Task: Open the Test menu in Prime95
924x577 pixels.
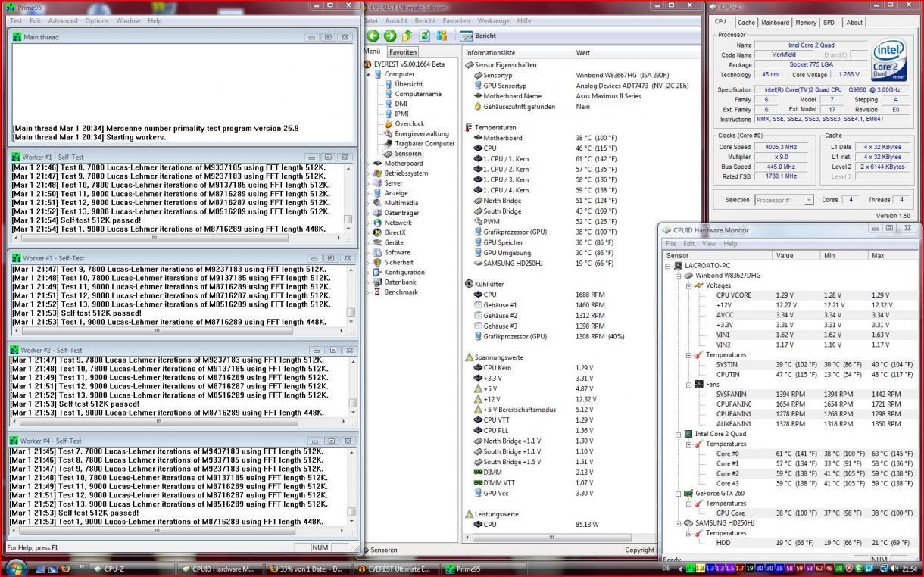Action: (16, 20)
